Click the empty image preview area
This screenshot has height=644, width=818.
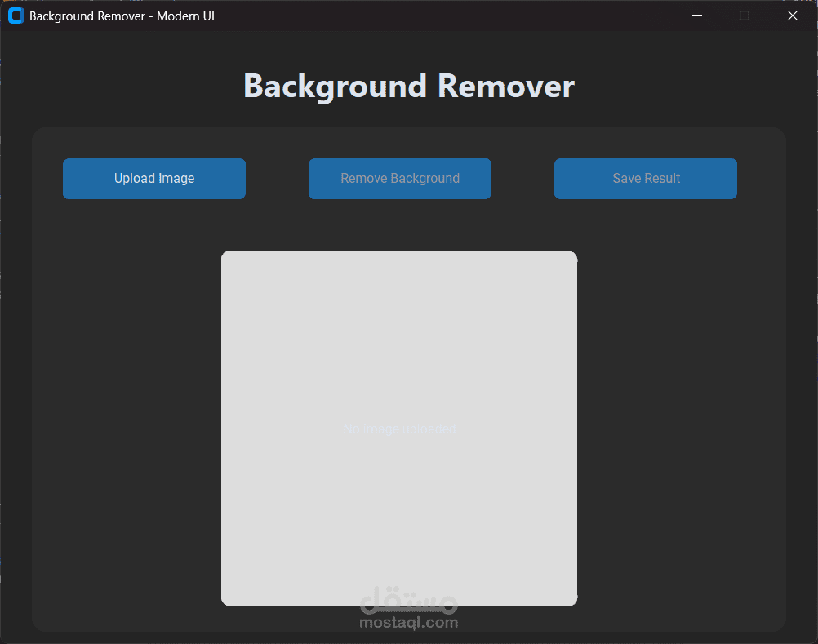(x=399, y=343)
